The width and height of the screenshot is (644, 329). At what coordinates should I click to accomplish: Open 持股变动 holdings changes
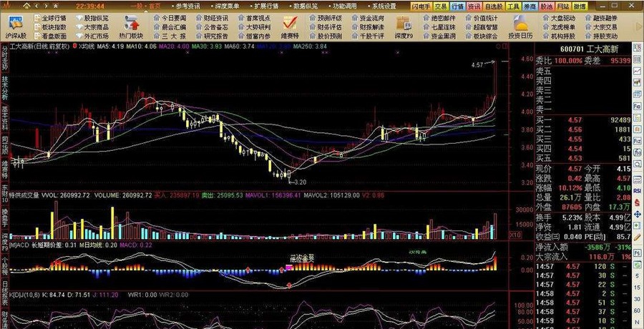tap(601, 36)
